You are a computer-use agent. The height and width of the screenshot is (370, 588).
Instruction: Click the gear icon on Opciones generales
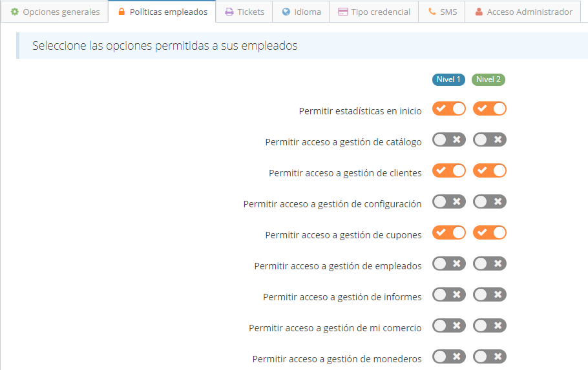coord(15,12)
